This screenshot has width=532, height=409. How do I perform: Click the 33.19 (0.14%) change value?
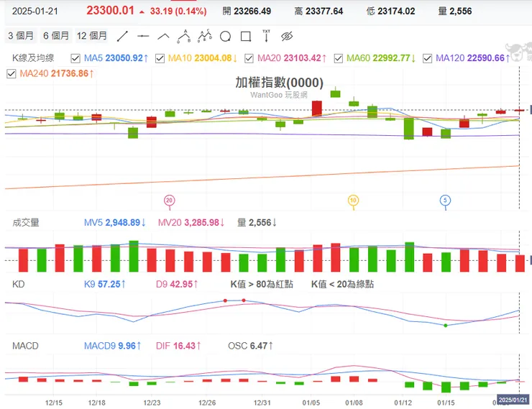[178, 12]
